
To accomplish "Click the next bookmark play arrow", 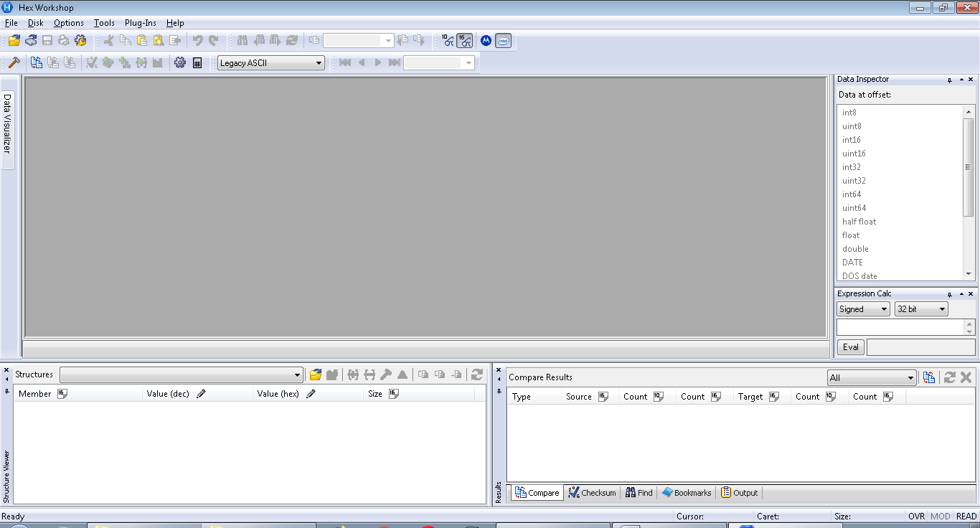I will click(x=378, y=62).
